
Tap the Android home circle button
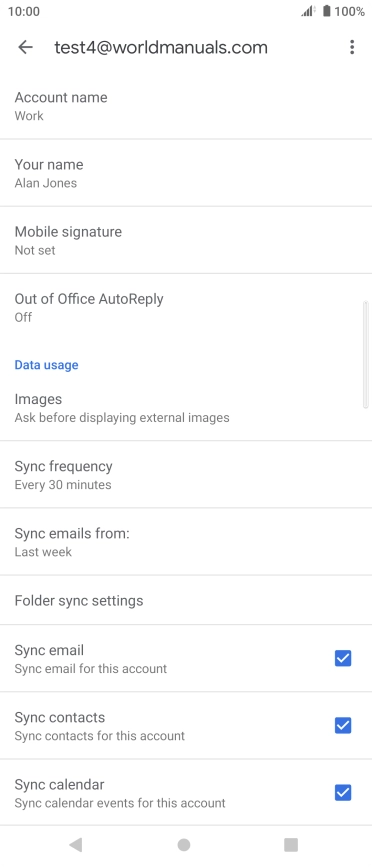click(184, 844)
